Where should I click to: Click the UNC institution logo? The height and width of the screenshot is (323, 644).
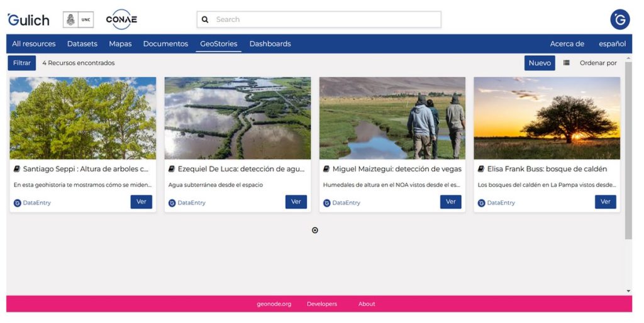point(78,19)
